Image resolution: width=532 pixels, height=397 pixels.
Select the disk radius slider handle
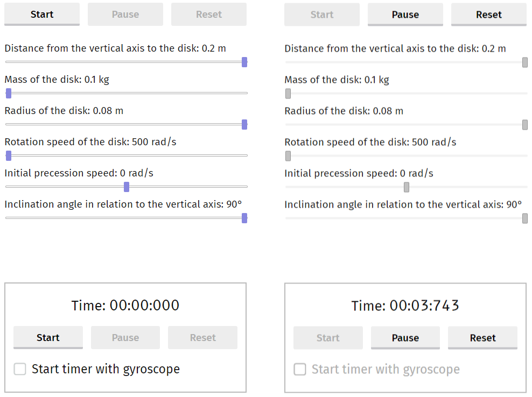(244, 124)
